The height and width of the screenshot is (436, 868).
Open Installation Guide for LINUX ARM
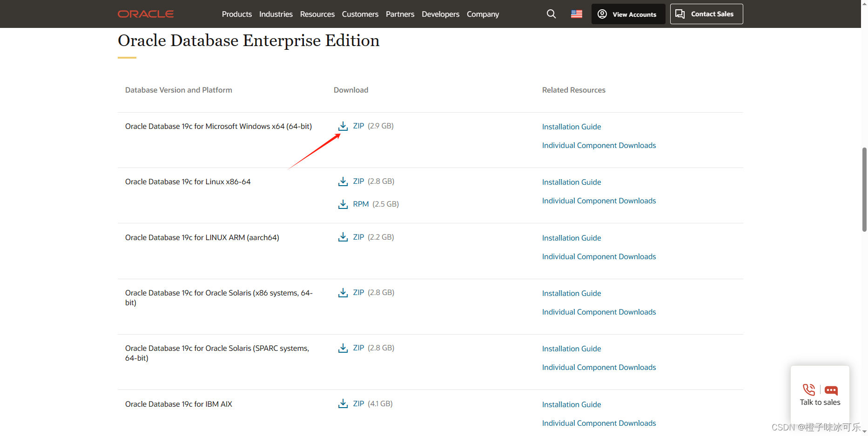click(572, 238)
